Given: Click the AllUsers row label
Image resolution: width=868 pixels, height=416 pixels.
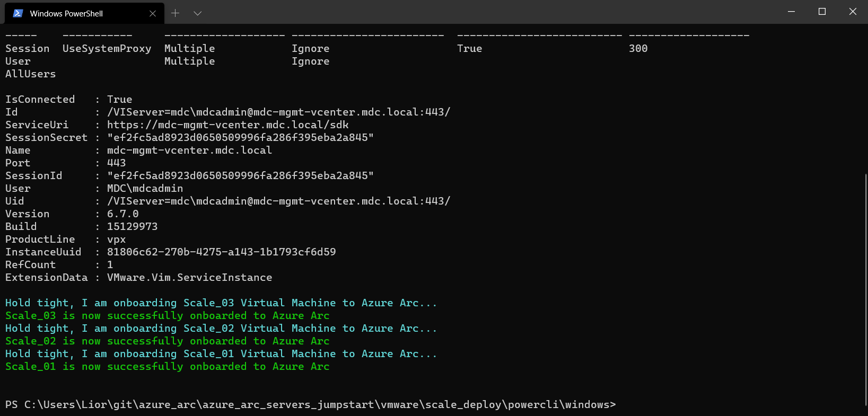Looking at the screenshot, I should pyautogui.click(x=31, y=74).
